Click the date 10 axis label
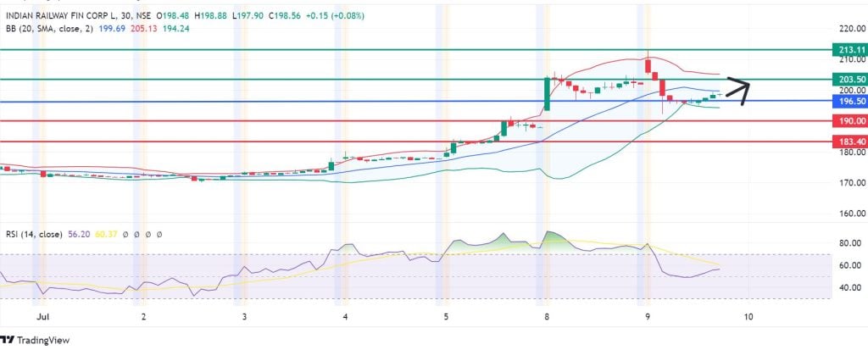868x350 pixels. coord(748,317)
